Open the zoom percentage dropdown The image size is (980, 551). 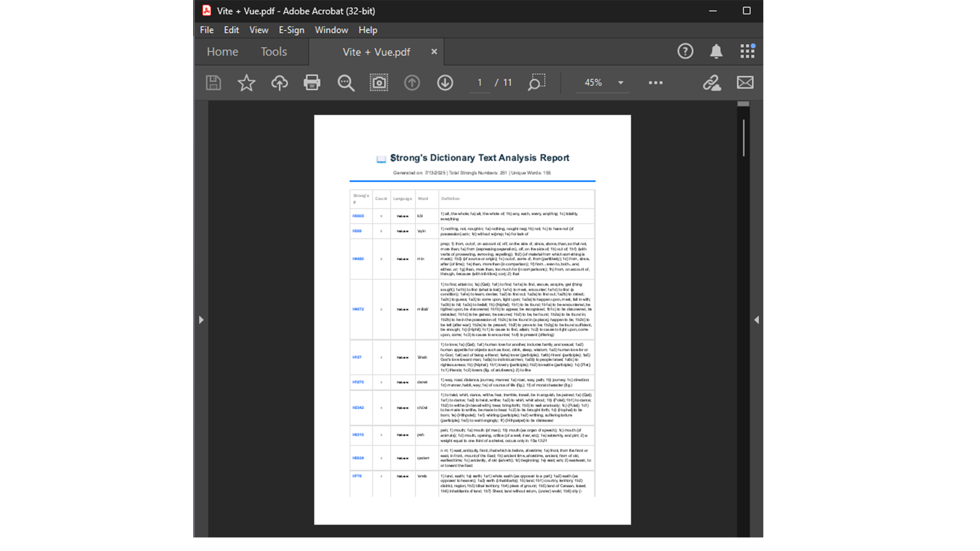pyautogui.click(x=620, y=82)
